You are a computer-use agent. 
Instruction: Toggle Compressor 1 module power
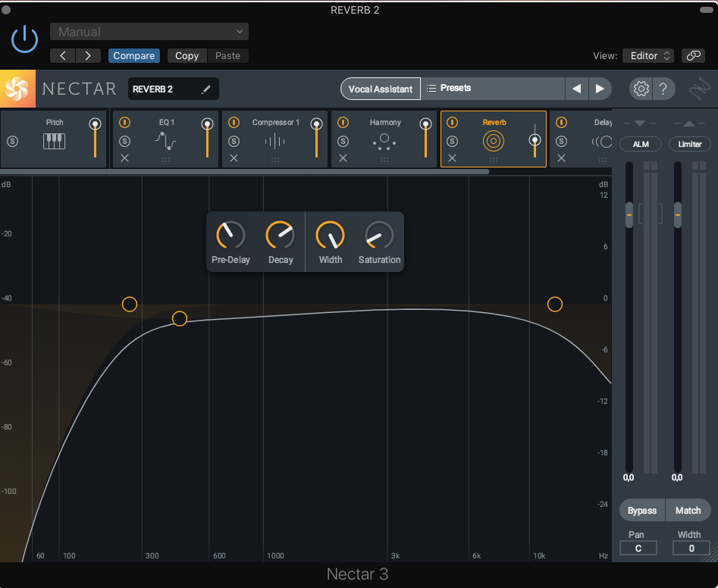[x=234, y=122]
